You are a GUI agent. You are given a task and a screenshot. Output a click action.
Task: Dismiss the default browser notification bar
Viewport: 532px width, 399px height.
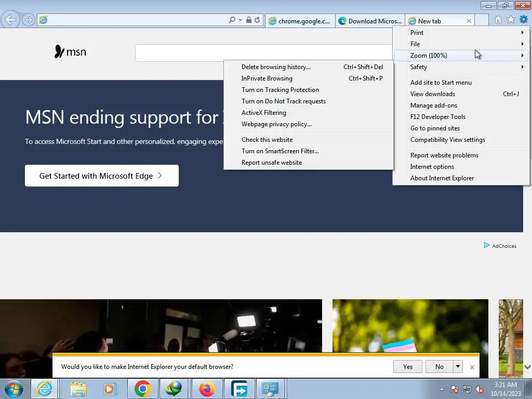pos(472,367)
